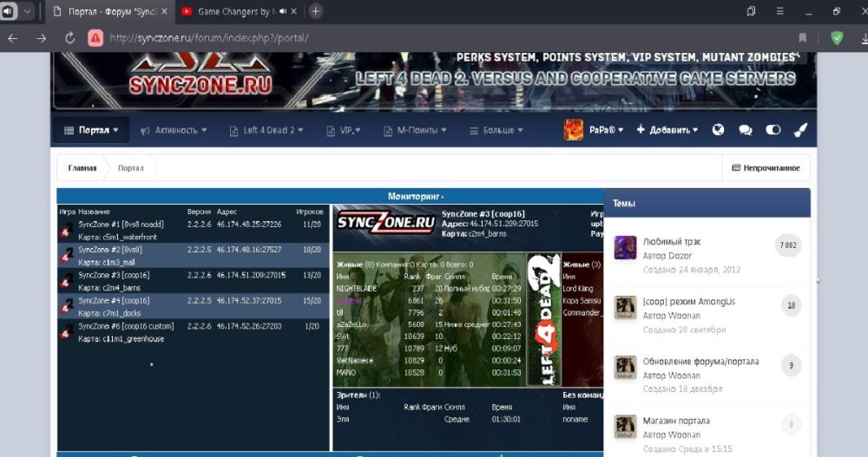
Task: Select server SyncZone #1 [8vs8 noadd]
Action: coord(194,230)
